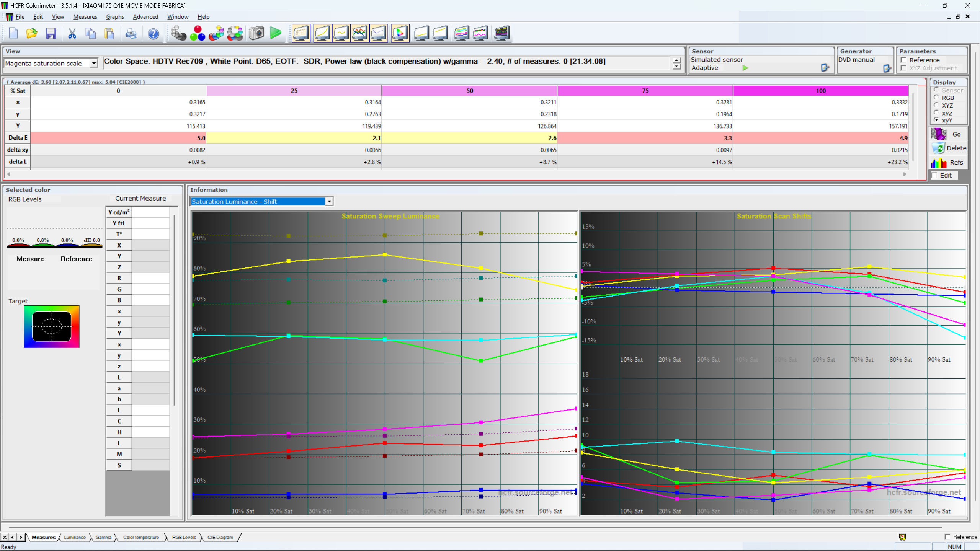Click the open file folder icon
980x551 pixels.
point(32,34)
